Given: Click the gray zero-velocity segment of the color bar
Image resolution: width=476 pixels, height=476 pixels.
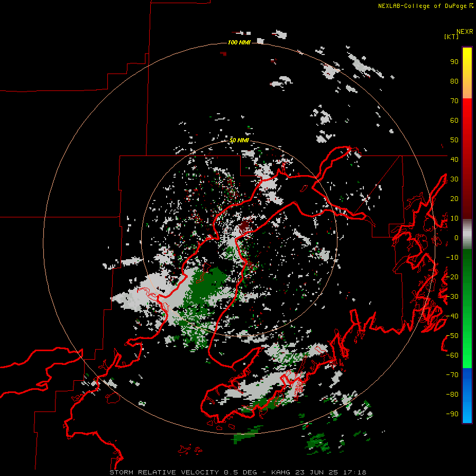Looking at the screenshot, I should click(x=467, y=234).
